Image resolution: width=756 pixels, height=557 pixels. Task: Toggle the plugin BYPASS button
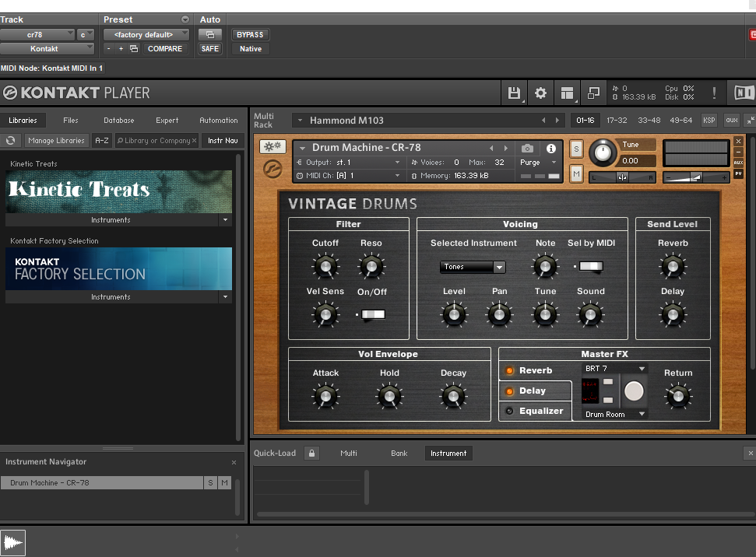click(x=250, y=35)
